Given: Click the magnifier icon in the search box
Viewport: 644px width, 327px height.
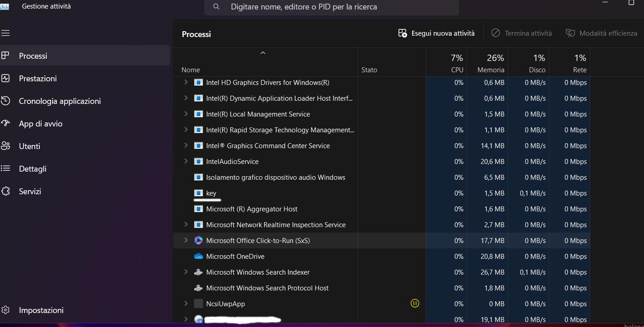Looking at the screenshot, I should [217, 7].
